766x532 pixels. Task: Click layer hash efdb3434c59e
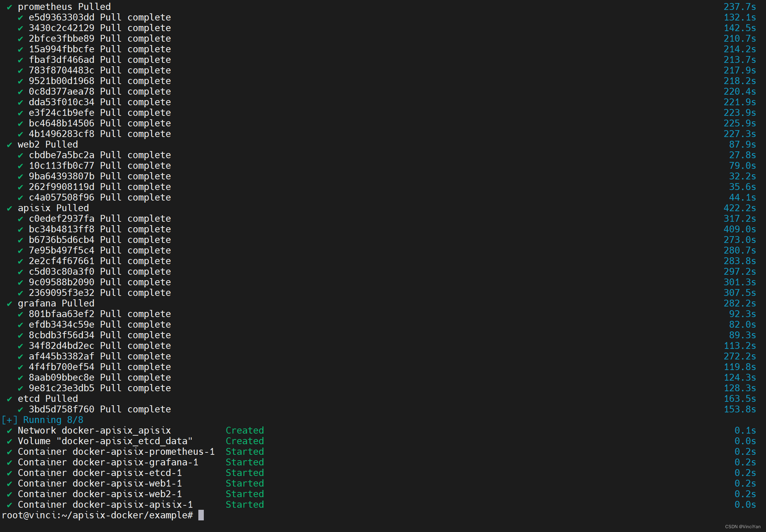62,325
